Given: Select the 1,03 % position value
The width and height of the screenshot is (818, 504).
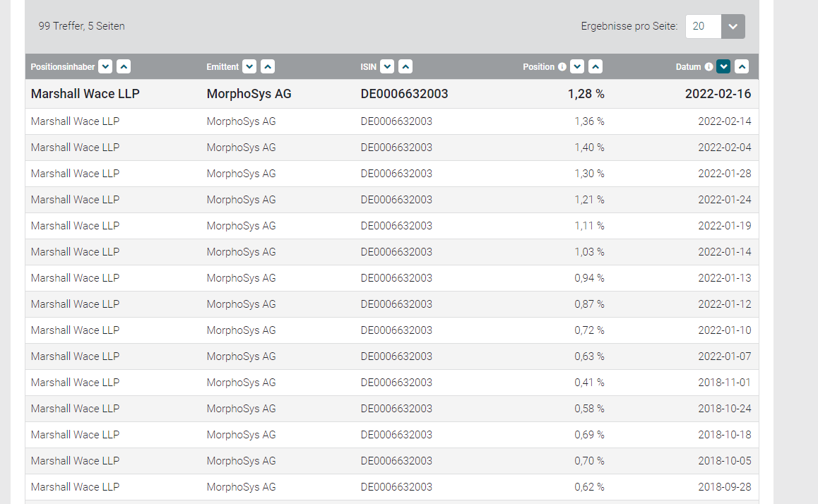Looking at the screenshot, I should tap(590, 252).
